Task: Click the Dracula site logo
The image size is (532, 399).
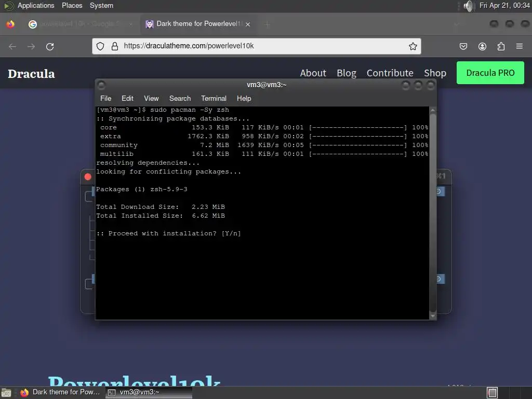Action: pos(31,74)
